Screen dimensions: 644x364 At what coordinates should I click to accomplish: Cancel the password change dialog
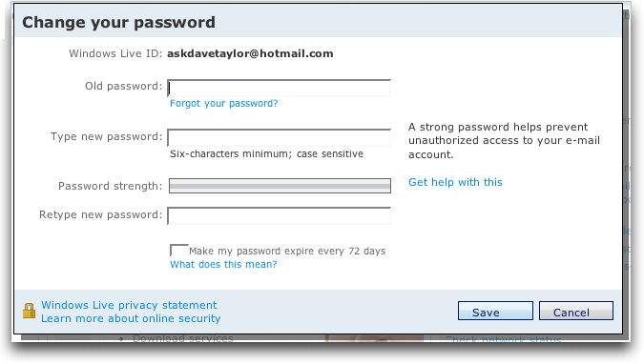(576, 311)
